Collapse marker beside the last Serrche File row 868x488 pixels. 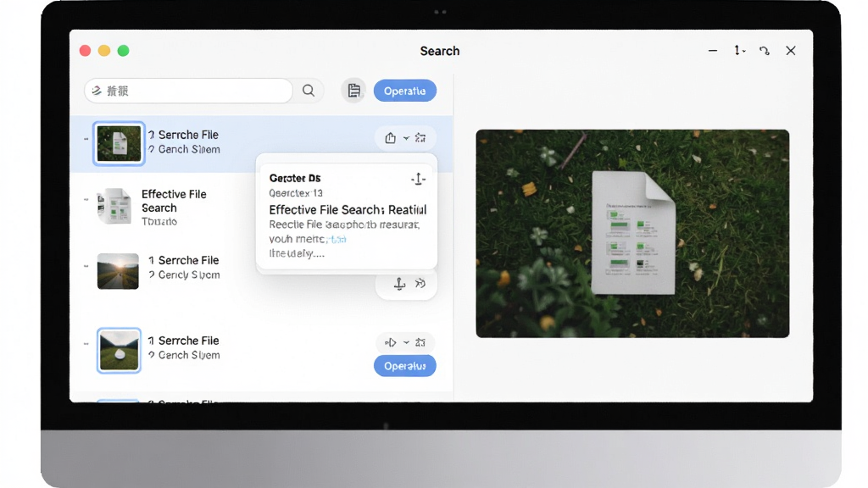[86, 344]
